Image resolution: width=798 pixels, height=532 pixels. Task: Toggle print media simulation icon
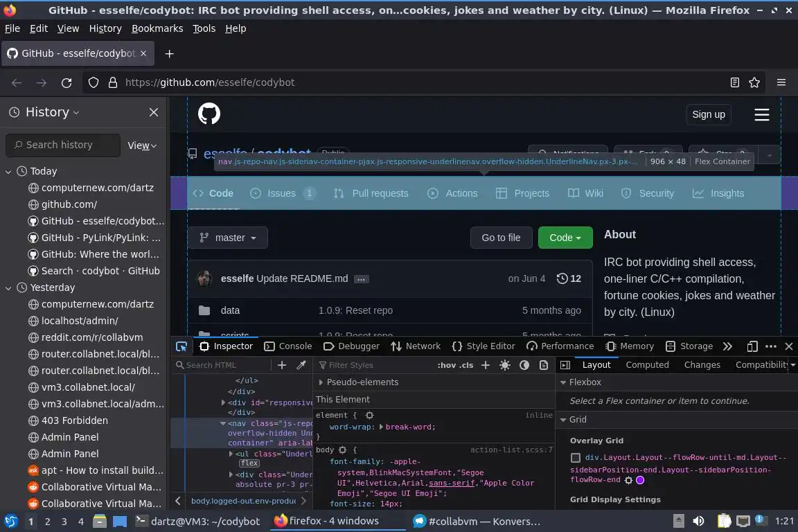(x=544, y=365)
